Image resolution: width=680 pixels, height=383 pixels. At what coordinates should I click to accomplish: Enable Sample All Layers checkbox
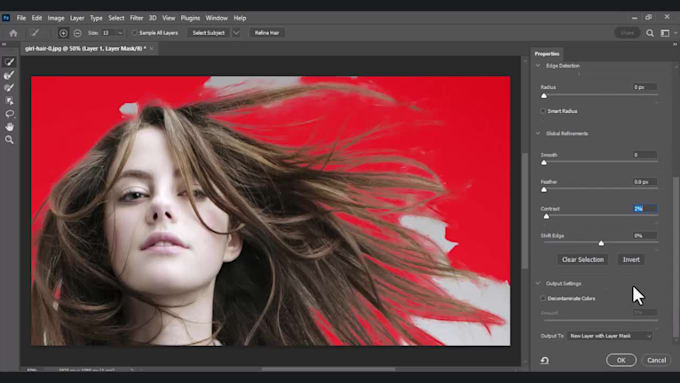tap(134, 33)
